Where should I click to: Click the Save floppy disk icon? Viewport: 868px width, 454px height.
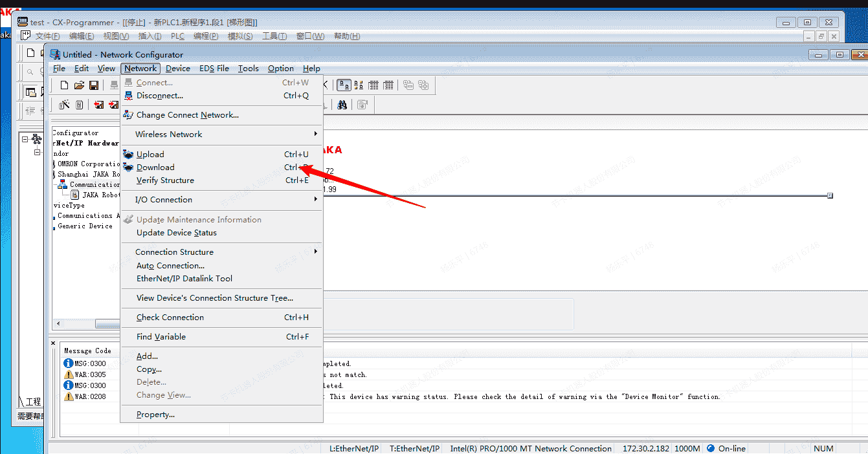94,85
